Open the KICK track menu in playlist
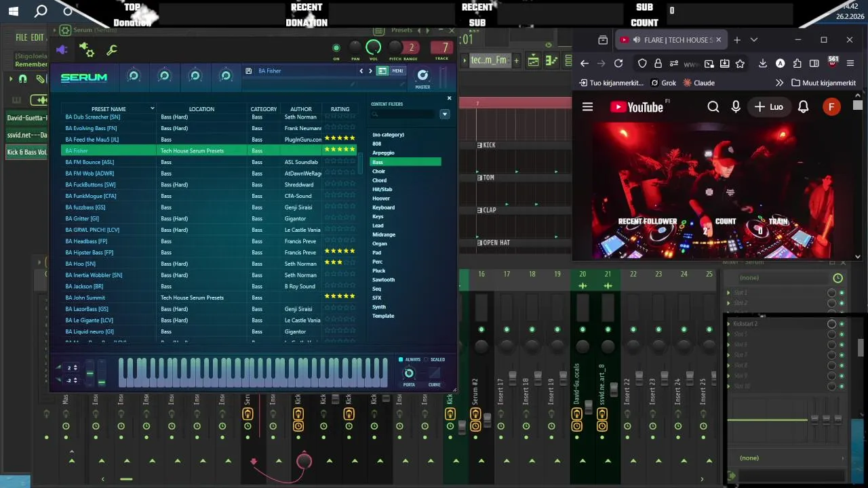This screenshot has height=488, width=868. (479, 145)
